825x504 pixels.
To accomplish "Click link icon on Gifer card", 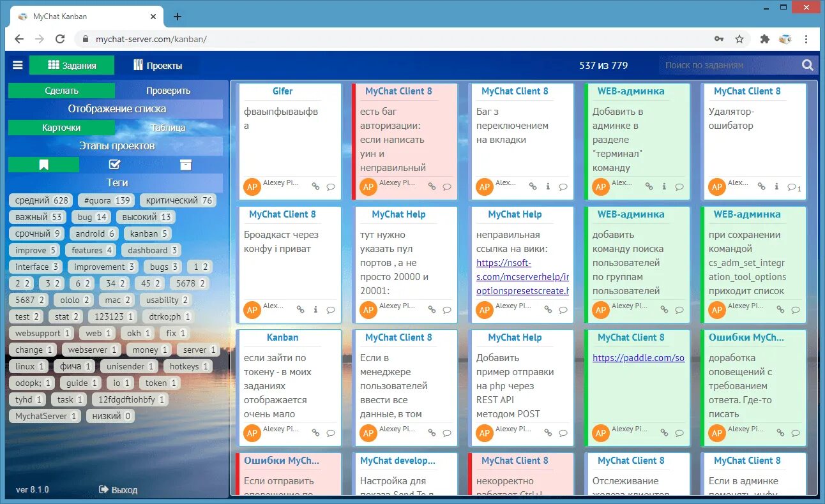I will 315,187.
